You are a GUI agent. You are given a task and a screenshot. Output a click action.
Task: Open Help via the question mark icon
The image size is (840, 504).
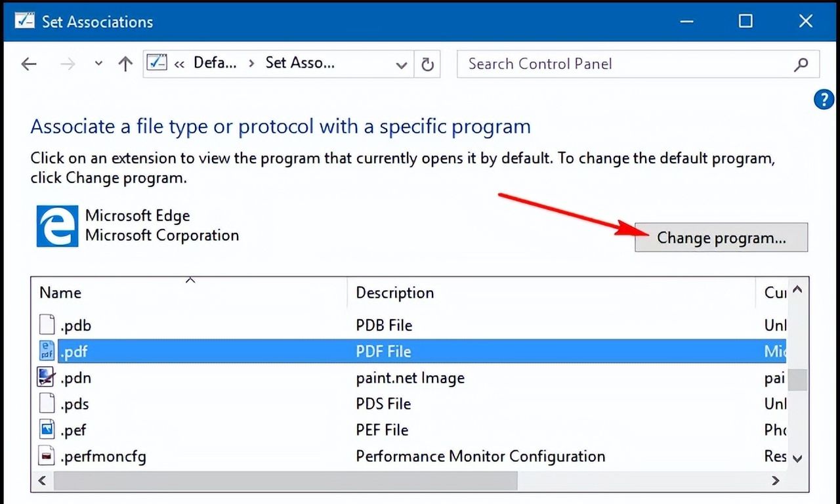824,100
